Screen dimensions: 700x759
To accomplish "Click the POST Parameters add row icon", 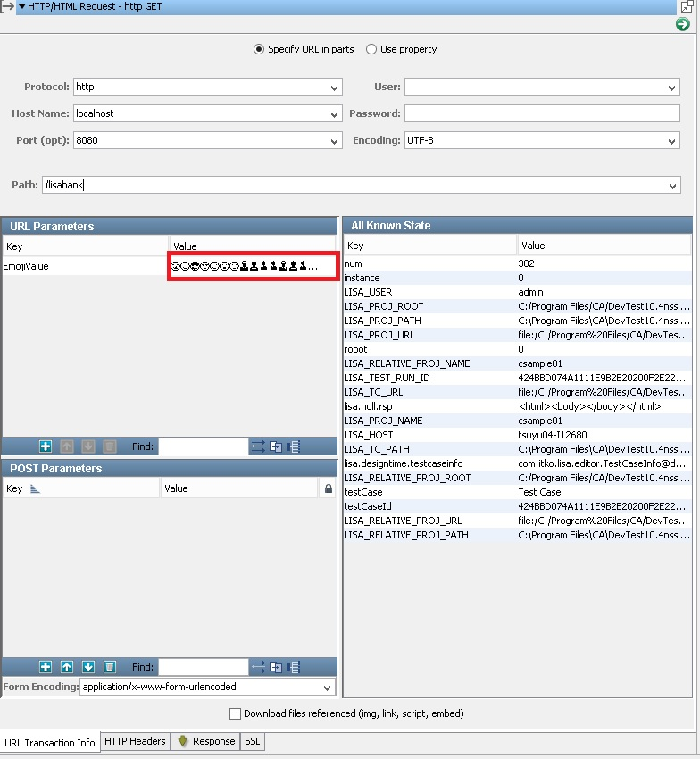I will point(46,667).
